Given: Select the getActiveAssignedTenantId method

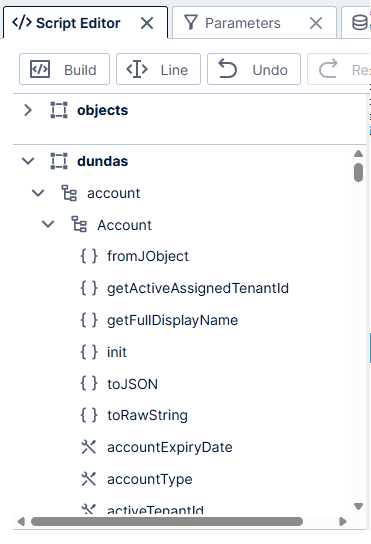Looking at the screenshot, I should tap(198, 288).
